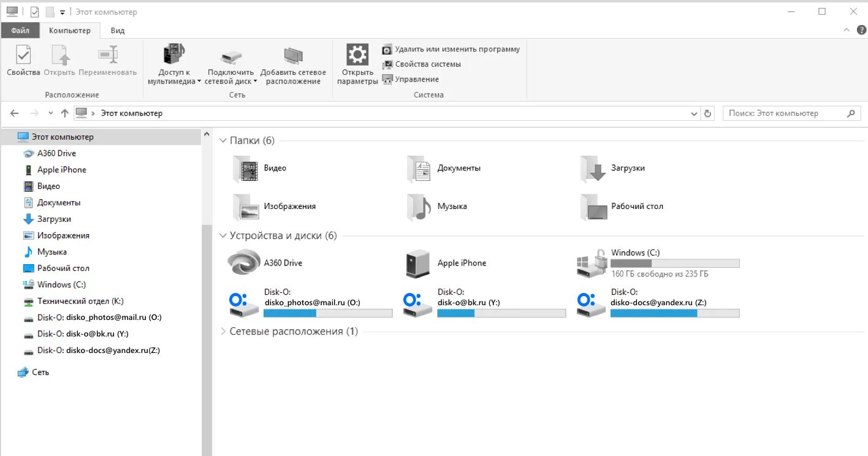Open quick access toolbar customize dropdown

coord(63,12)
